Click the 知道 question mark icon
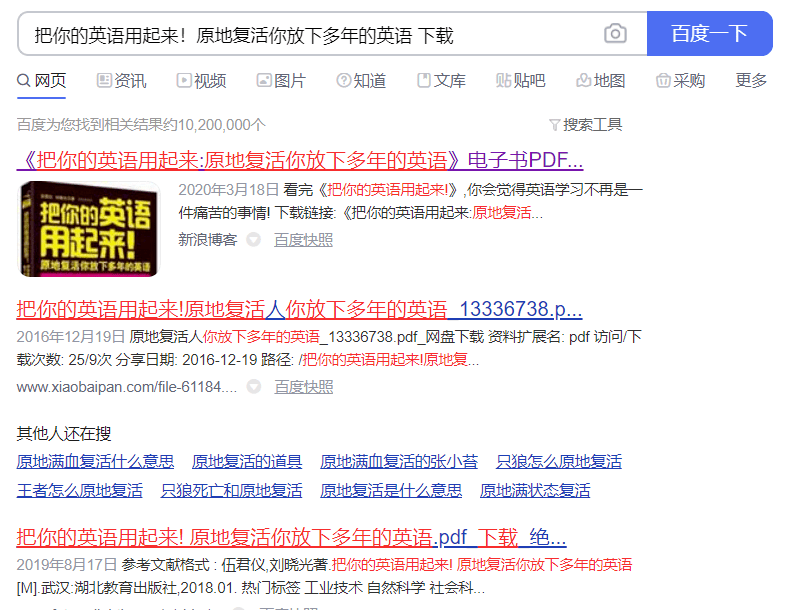Screen dimensions: 790x610 344,81
